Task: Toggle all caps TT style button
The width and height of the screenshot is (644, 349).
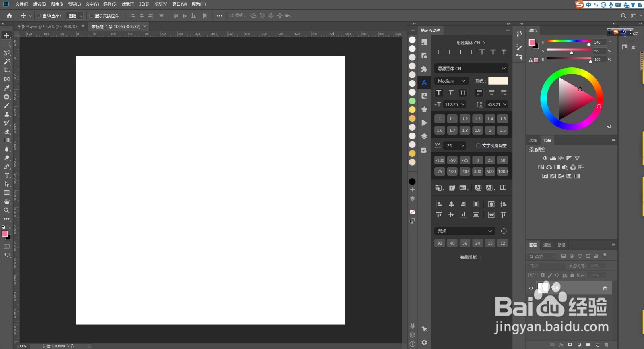Action: [463, 93]
